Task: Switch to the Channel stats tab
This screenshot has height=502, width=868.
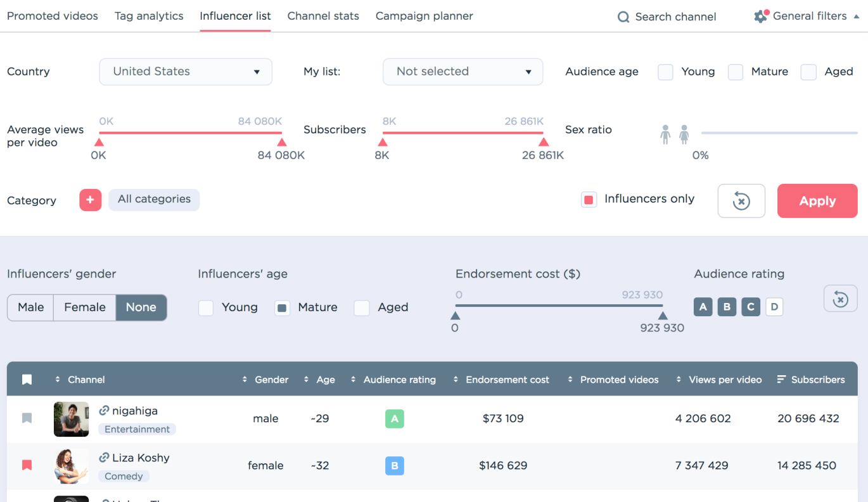Action: (x=323, y=16)
